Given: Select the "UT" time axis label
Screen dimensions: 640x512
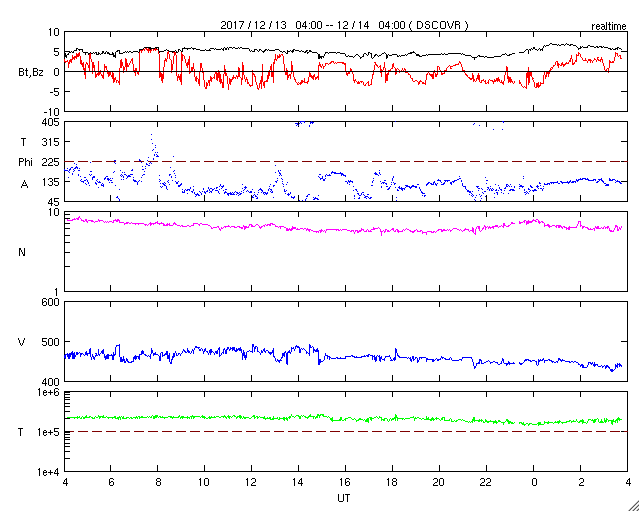Looking at the screenshot, I should [344, 498].
